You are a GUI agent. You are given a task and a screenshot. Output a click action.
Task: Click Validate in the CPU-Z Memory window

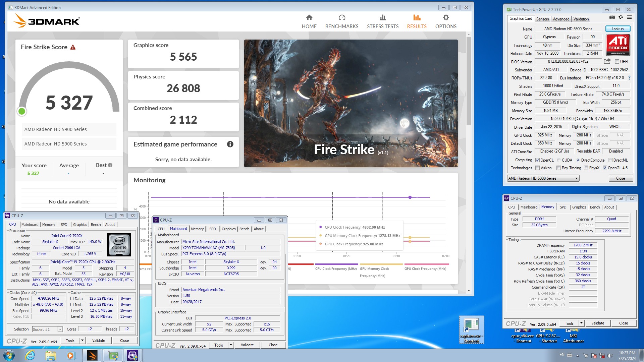point(597,323)
